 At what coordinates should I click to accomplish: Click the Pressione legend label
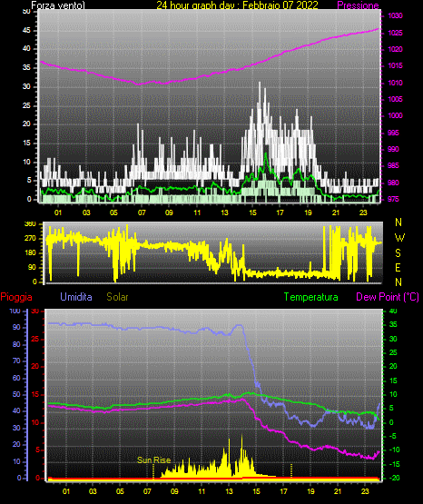point(358,5)
